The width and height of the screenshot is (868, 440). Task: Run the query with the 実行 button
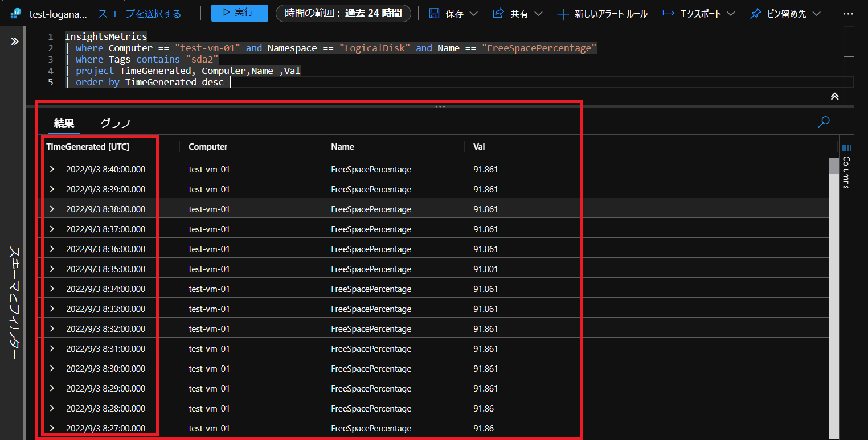point(239,13)
